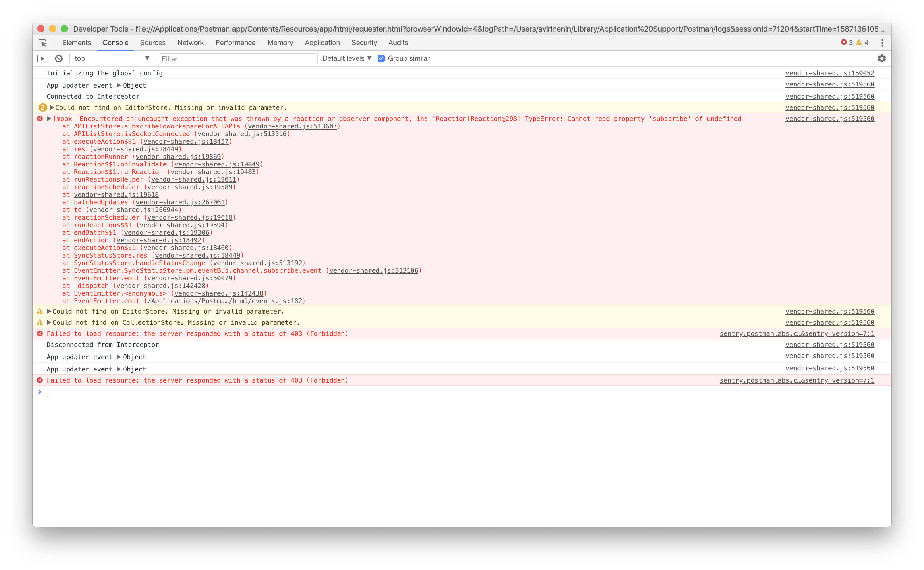The width and height of the screenshot is (924, 570).
Task: Open the Default levels dropdown
Action: point(346,58)
